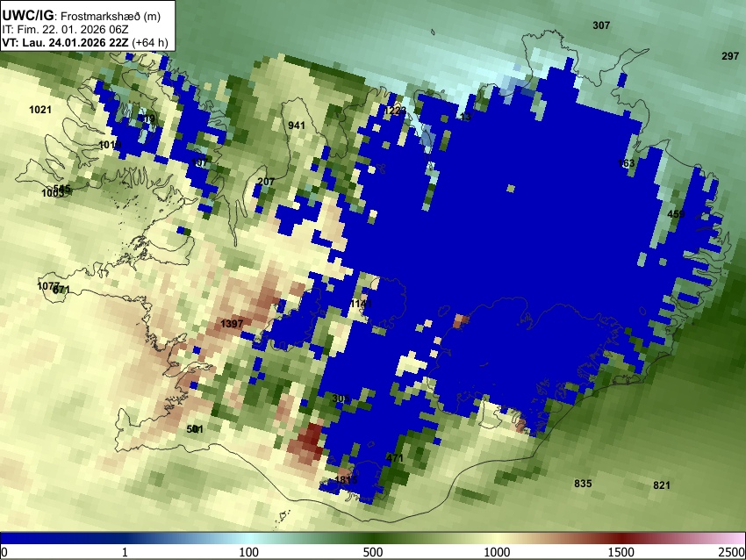746x560 pixels.
Task: Click the 1021 label in the northwest
Action: click(x=40, y=110)
